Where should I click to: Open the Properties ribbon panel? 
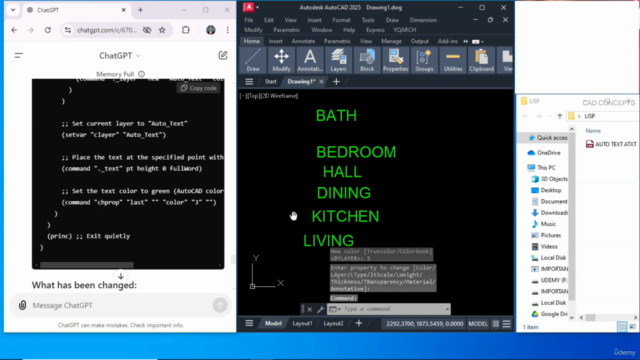tap(395, 60)
